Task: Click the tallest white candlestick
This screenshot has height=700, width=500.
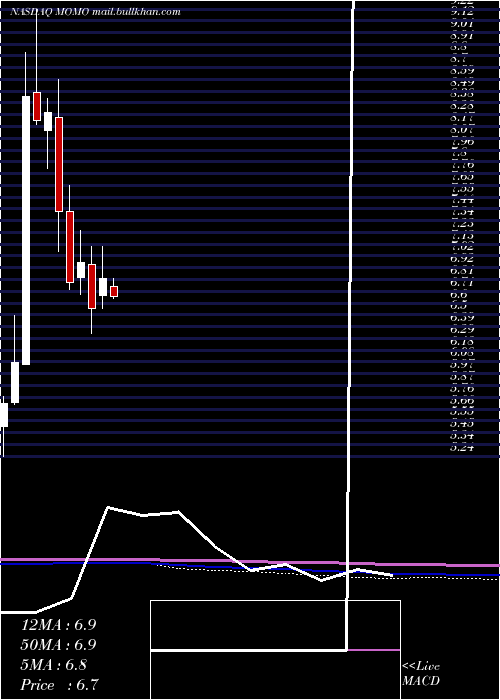Action: [x=26, y=230]
